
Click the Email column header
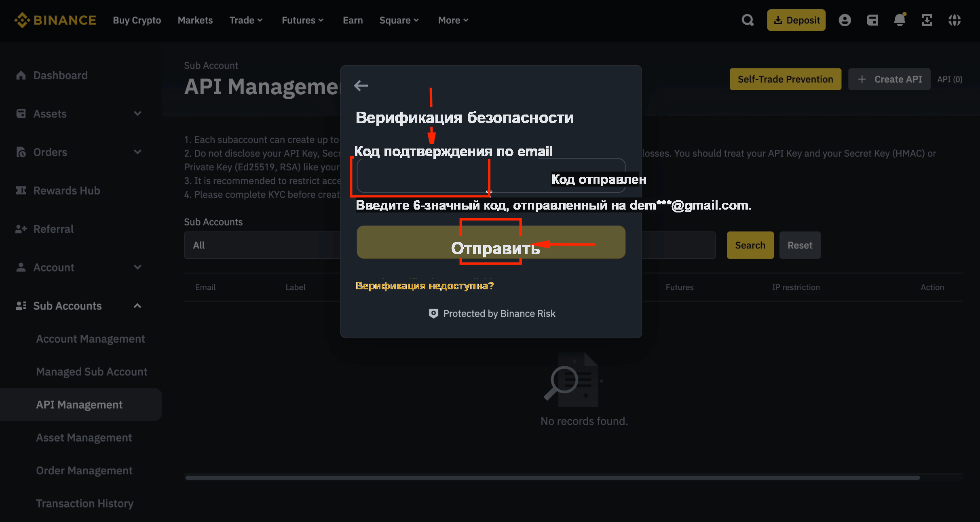tap(205, 287)
